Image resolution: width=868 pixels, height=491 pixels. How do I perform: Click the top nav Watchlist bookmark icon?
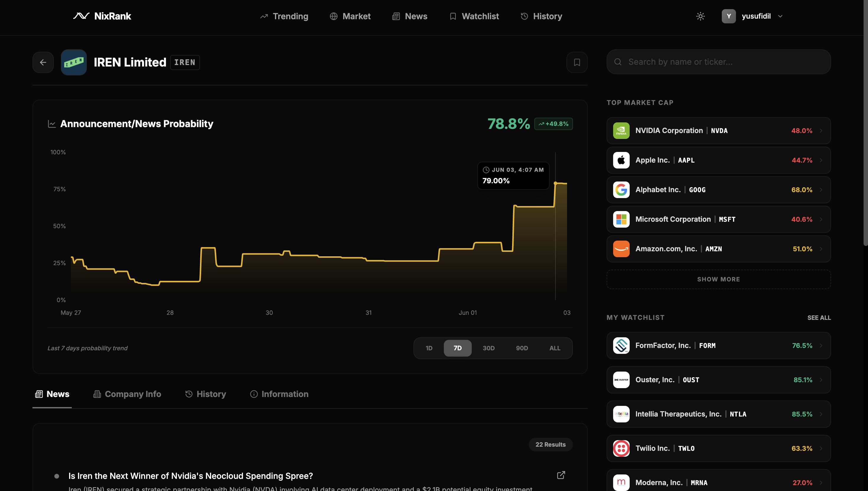point(453,16)
